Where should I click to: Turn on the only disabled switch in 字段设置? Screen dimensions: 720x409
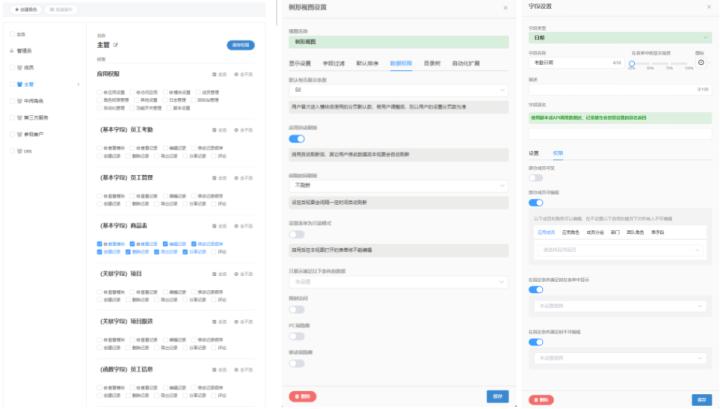click(x=536, y=178)
